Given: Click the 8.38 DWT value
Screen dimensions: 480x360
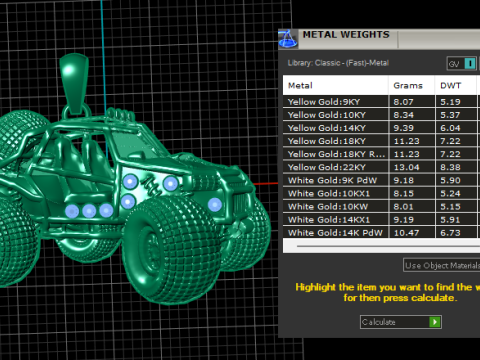Looking at the screenshot, I should [x=450, y=167].
